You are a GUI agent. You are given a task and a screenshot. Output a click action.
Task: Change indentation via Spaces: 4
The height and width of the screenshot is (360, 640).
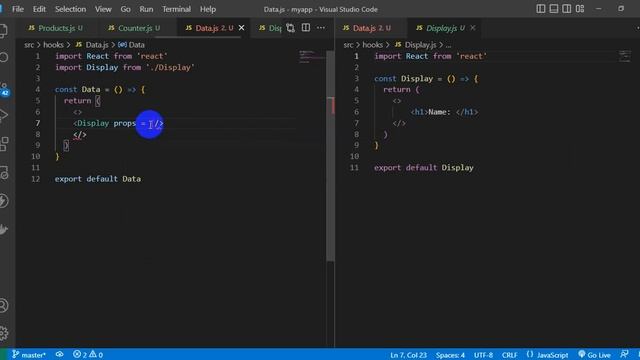tap(450, 355)
